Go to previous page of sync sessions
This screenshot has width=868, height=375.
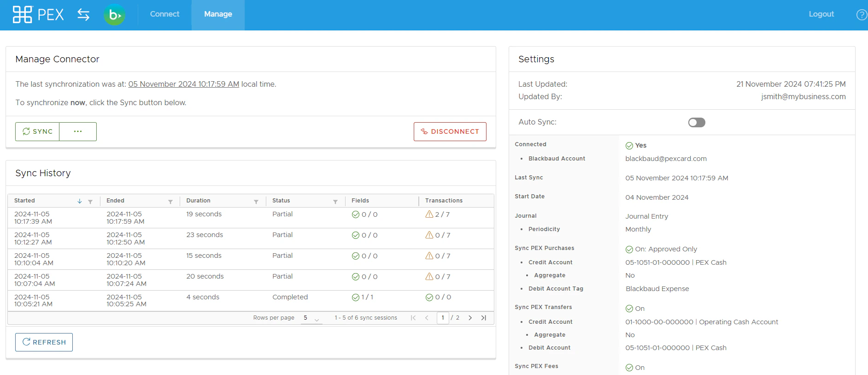(x=427, y=318)
